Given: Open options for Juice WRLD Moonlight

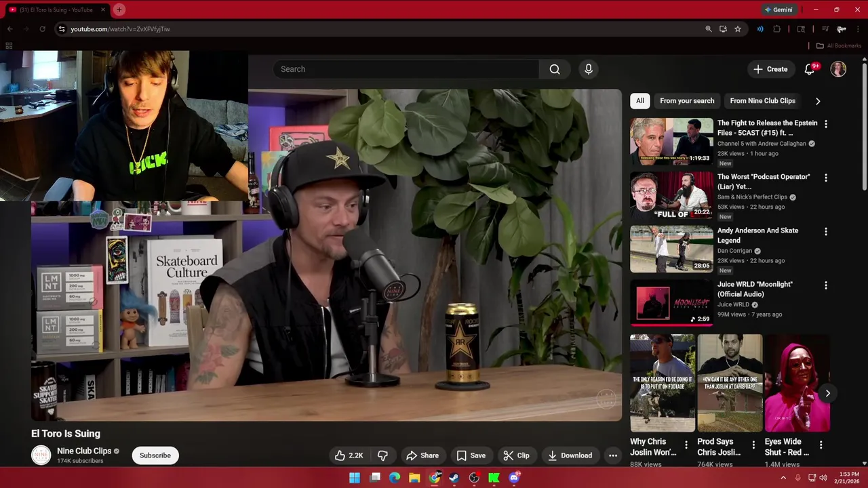Looking at the screenshot, I should click(825, 285).
